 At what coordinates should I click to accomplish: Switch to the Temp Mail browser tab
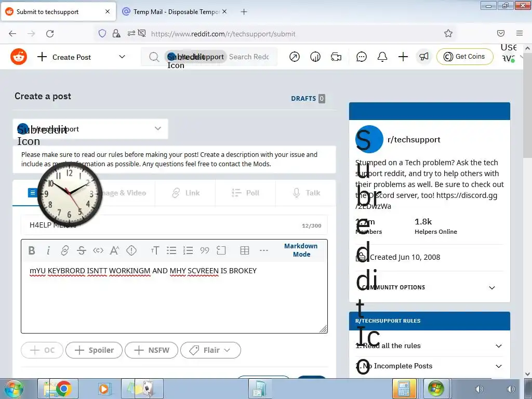(x=175, y=11)
